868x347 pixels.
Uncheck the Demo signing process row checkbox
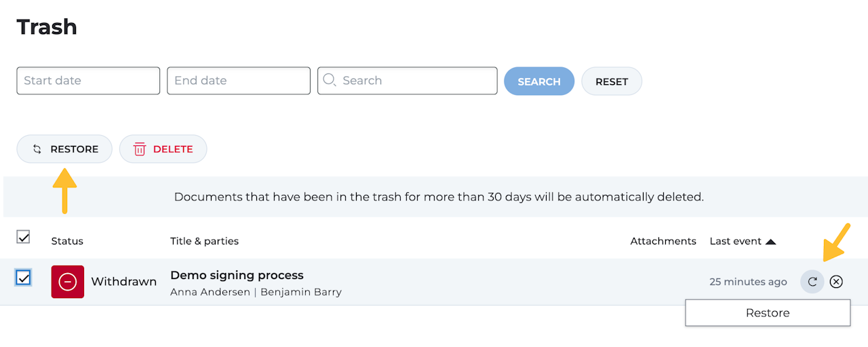(x=23, y=278)
